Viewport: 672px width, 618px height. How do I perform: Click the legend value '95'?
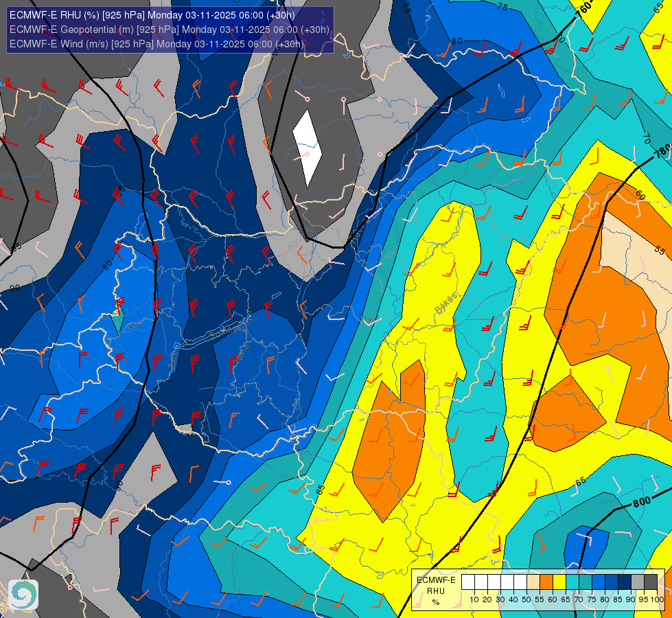(643, 599)
